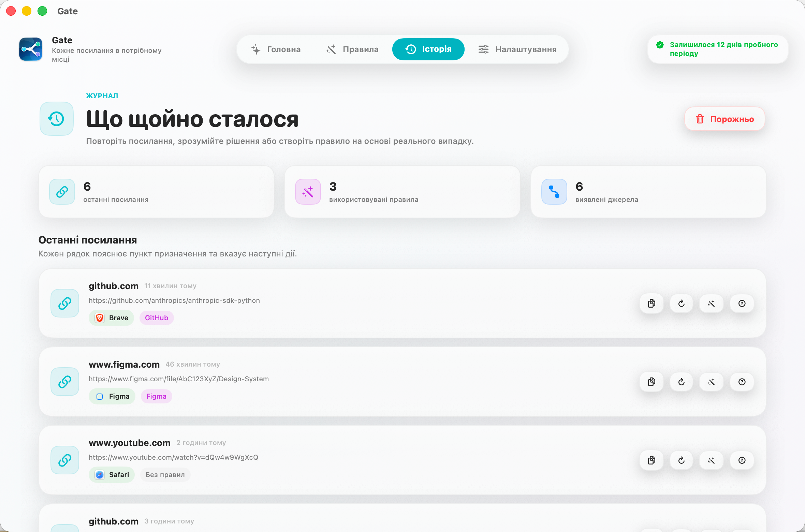This screenshot has width=805, height=532.
Task: Replay the anthropic-sdk-python GitHub link
Action: tap(682, 304)
